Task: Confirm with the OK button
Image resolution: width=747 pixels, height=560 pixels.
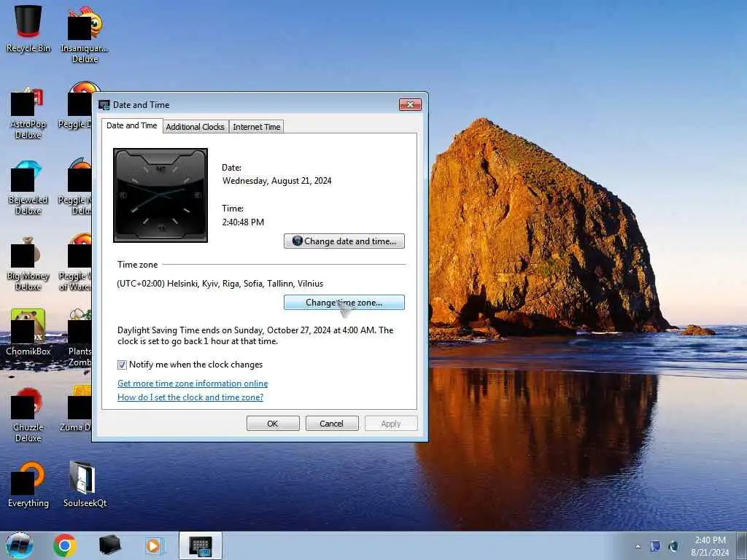Action: tap(273, 424)
